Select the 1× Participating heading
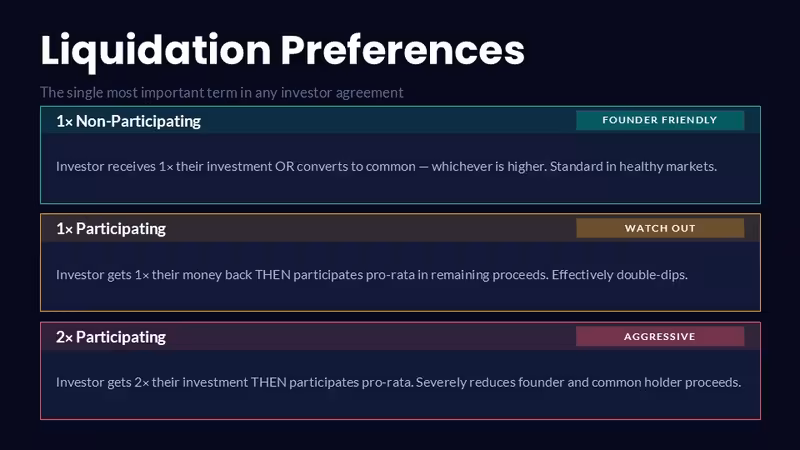Image resolution: width=800 pixels, height=450 pixels. point(111,229)
